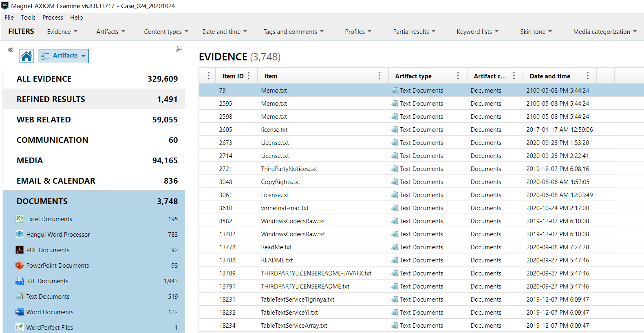644x333 pixels.
Task: Select the TableTextServiceArray.txt row
Action: click(421, 325)
